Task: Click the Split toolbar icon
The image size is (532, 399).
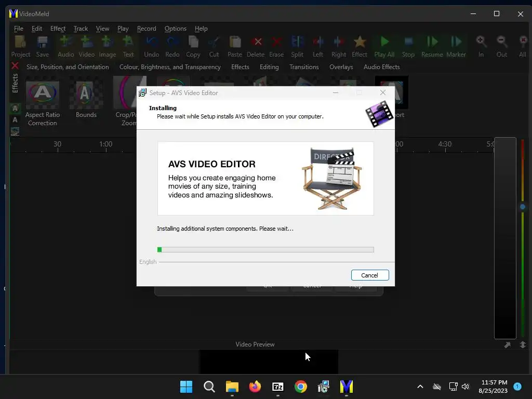Action: coord(297,47)
